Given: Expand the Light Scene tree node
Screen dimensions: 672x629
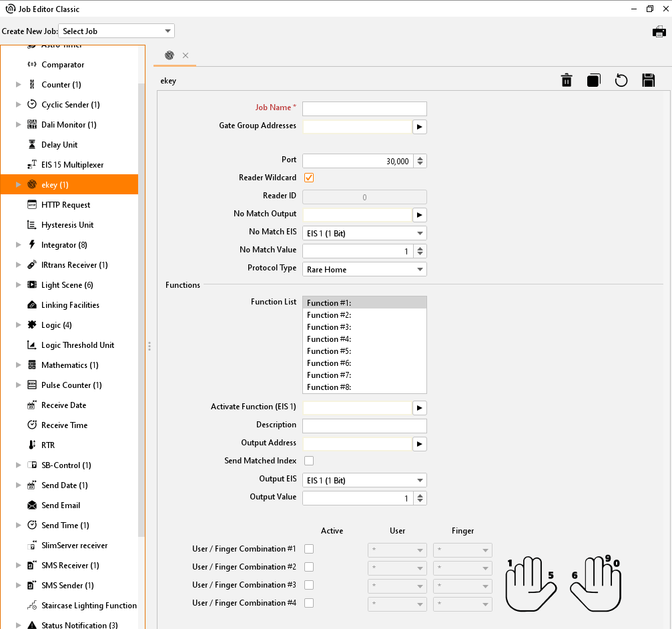Looking at the screenshot, I should coord(19,285).
